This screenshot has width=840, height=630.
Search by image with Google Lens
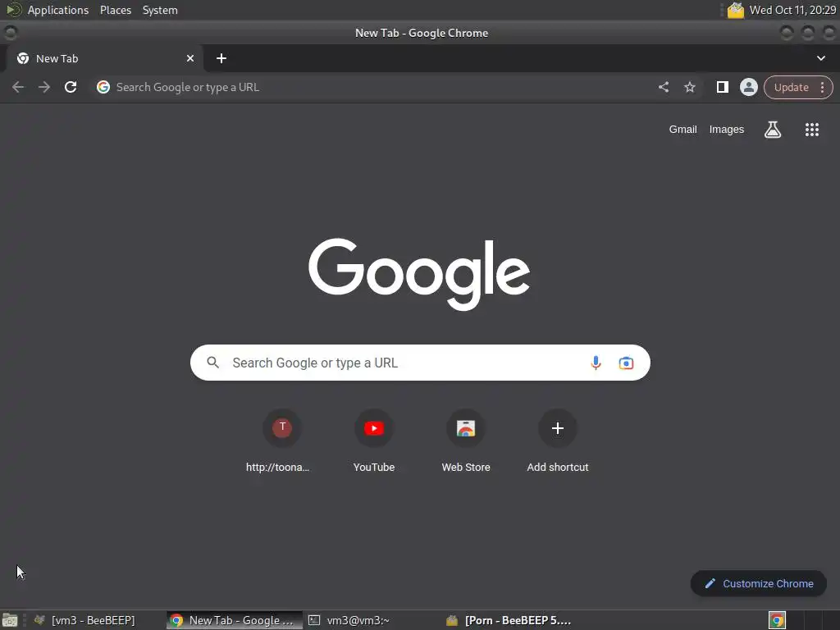[626, 363]
